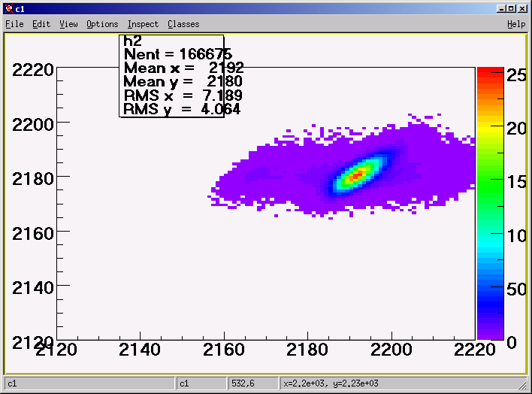Close the c1 canvas window
532x394 pixels.
tap(522, 9)
